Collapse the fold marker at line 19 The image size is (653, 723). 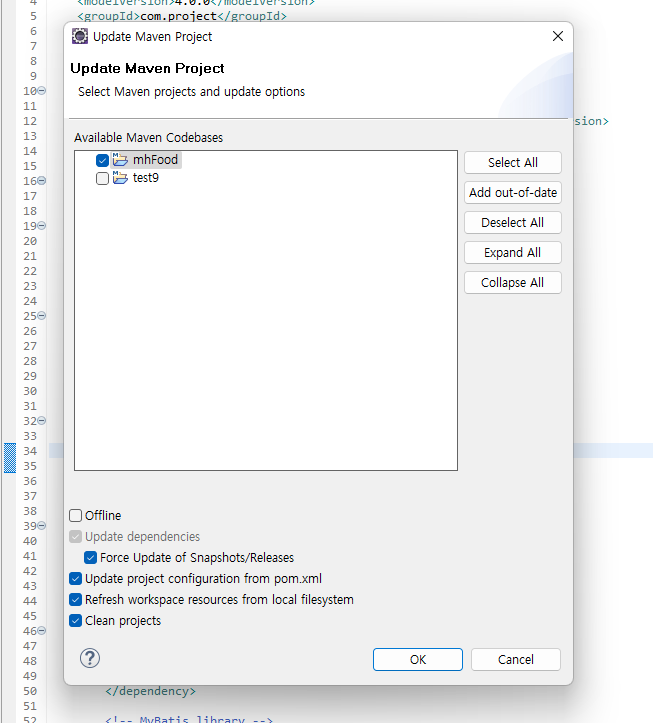(42, 226)
